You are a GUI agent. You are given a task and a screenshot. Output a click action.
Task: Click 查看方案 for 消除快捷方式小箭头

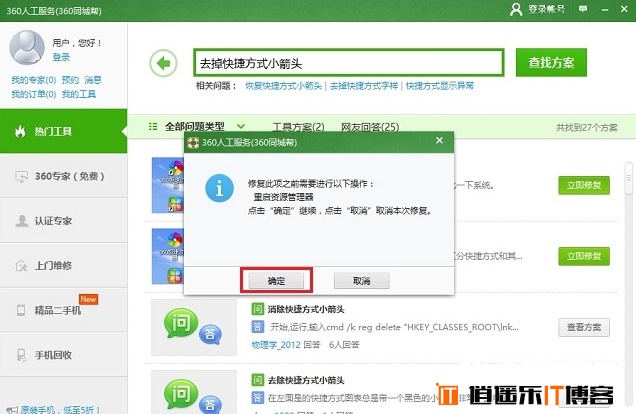[584, 327]
